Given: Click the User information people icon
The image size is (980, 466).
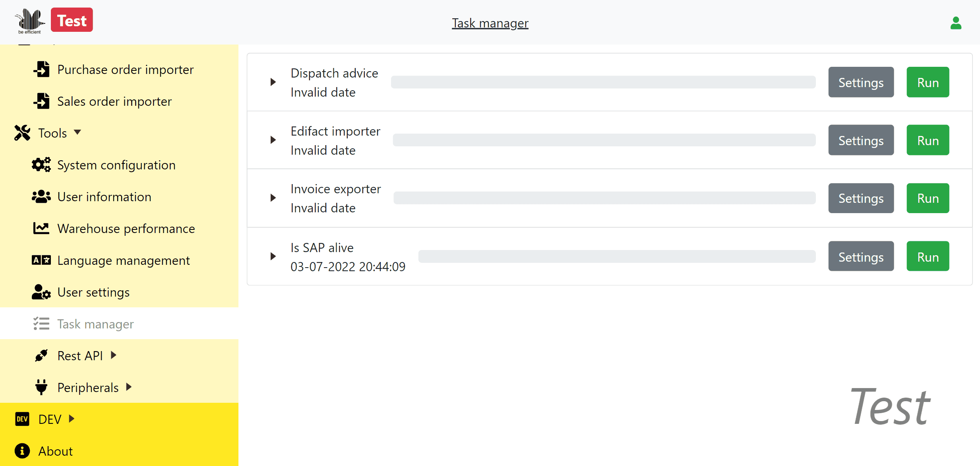Looking at the screenshot, I should [41, 196].
